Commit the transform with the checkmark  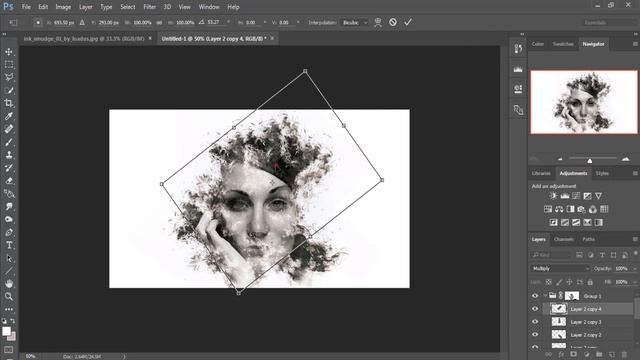pyautogui.click(x=408, y=22)
